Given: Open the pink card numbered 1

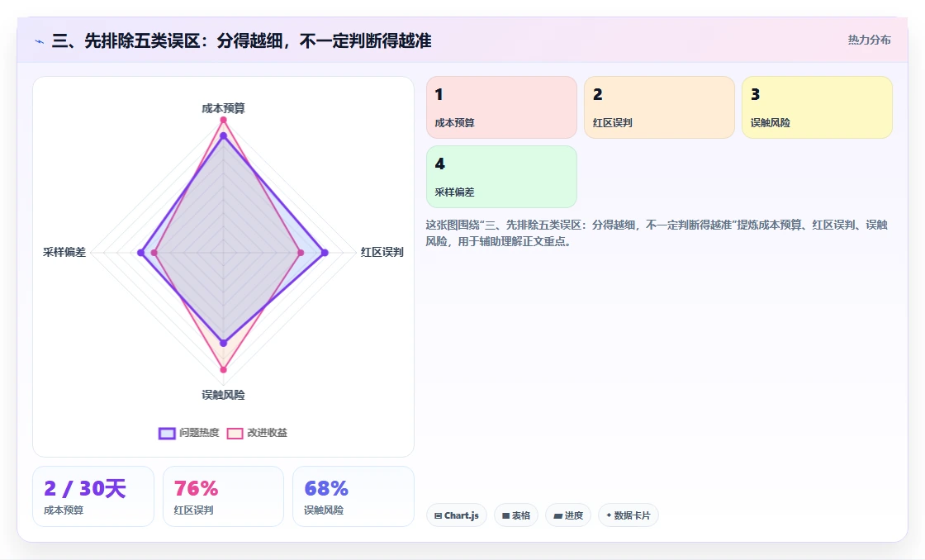Looking at the screenshot, I should [x=501, y=107].
